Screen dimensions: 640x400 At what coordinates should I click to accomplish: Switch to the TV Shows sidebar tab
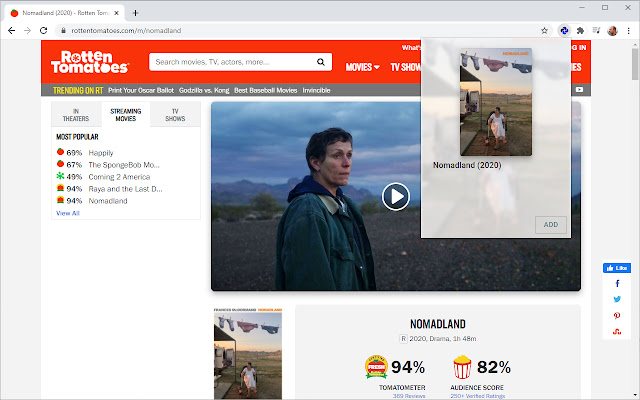[x=175, y=115]
